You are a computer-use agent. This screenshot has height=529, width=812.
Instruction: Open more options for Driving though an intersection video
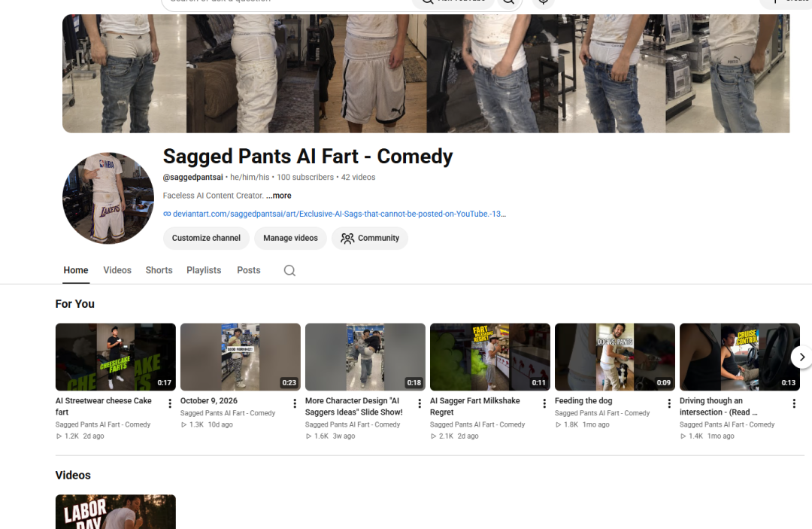coord(794,403)
